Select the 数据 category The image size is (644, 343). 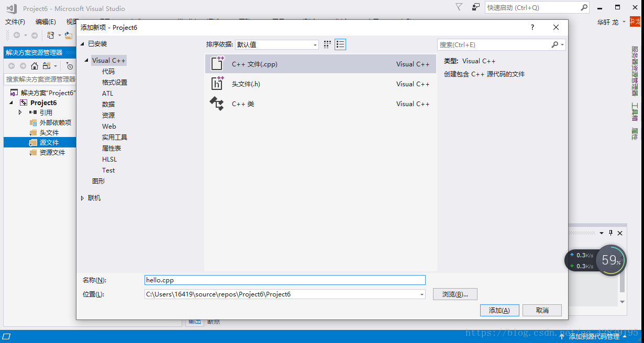click(x=108, y=105)
